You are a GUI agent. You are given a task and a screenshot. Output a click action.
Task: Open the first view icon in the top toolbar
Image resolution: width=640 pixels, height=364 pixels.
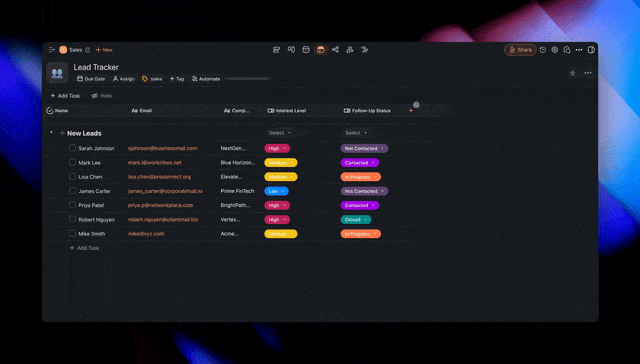point(276,50)
